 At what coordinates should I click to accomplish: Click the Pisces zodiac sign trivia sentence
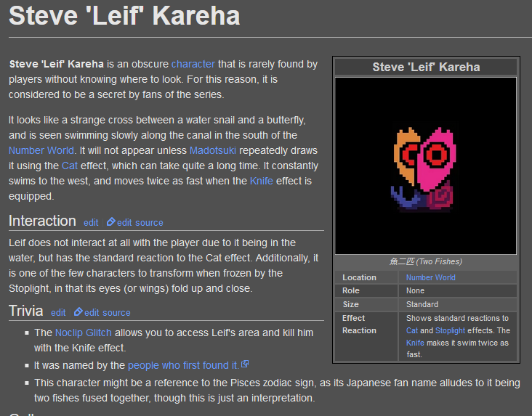[x=277, y=391]
